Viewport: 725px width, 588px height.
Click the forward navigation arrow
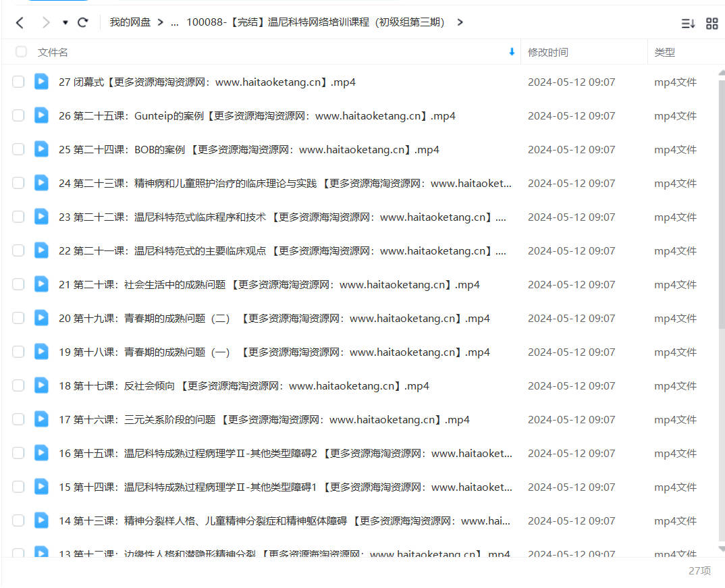click(x=46, y=23)
